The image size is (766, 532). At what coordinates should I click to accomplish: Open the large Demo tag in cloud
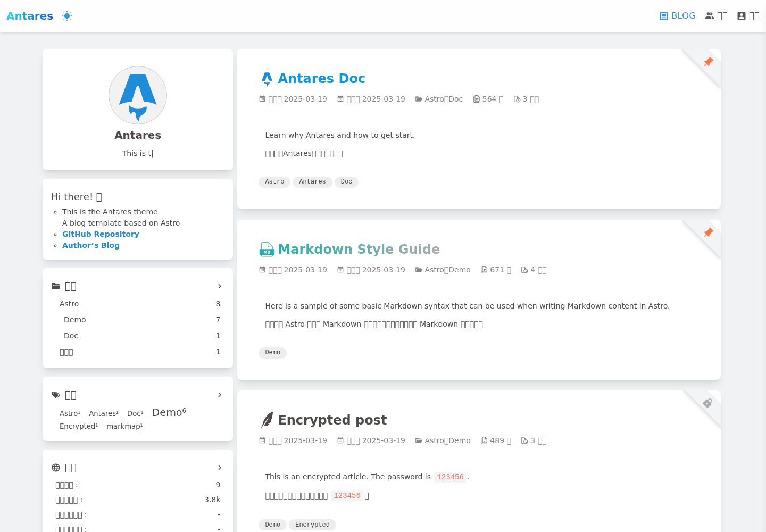point(169,412)
